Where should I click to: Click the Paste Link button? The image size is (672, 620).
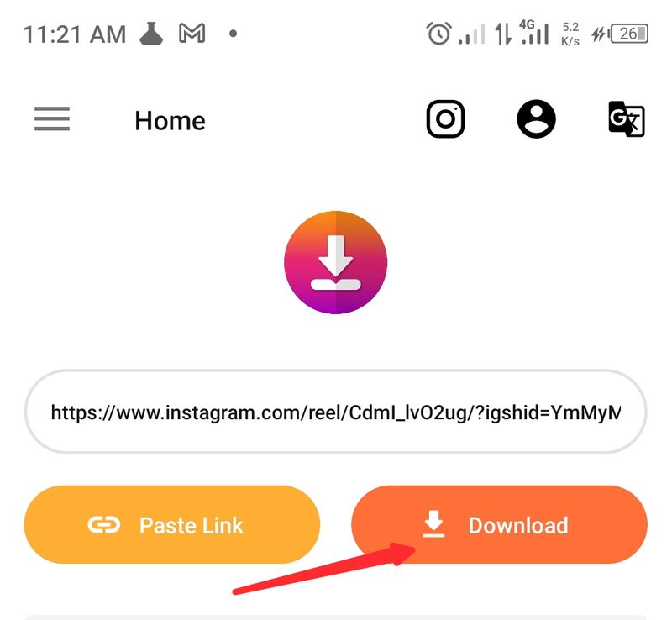click(172, 524)
